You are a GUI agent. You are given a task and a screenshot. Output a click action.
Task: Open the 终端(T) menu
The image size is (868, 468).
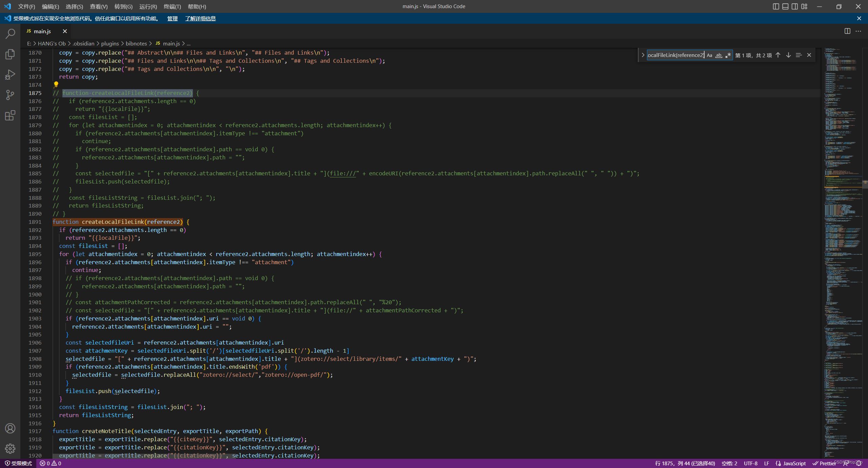(172, 6)
